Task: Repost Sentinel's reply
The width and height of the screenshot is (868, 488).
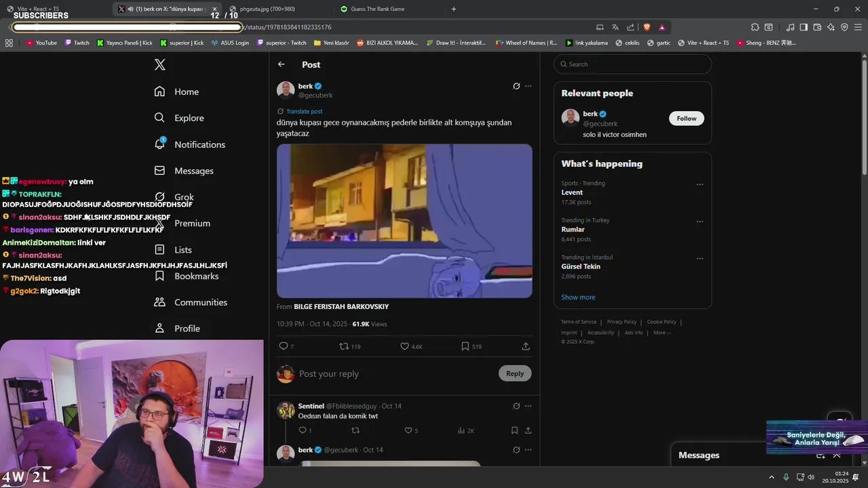Action: pyautogui.click(x=355, y=430)
